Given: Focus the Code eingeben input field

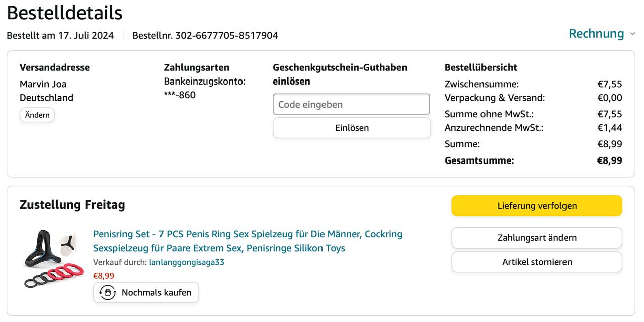Looking at the screenshot, I should coord(351,104).
